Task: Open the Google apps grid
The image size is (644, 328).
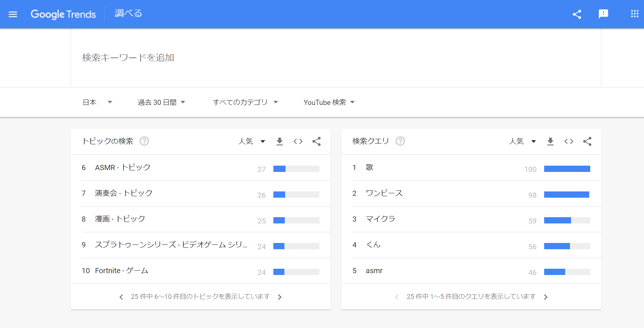Action: (634, 14)
